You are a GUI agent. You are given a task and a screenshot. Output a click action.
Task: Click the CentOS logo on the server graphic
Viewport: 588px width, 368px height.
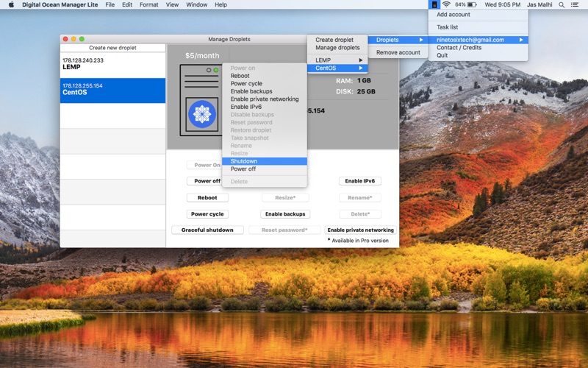[x=201, y=113]
